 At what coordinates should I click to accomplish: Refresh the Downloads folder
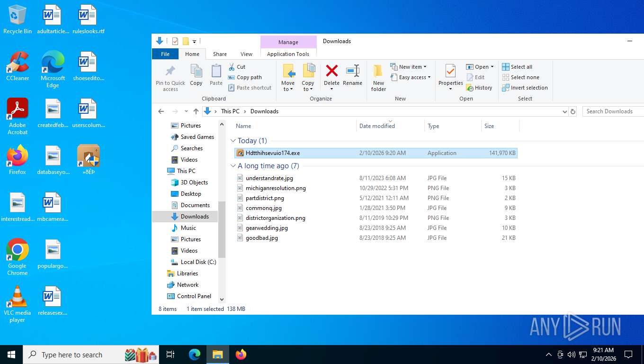573,111
